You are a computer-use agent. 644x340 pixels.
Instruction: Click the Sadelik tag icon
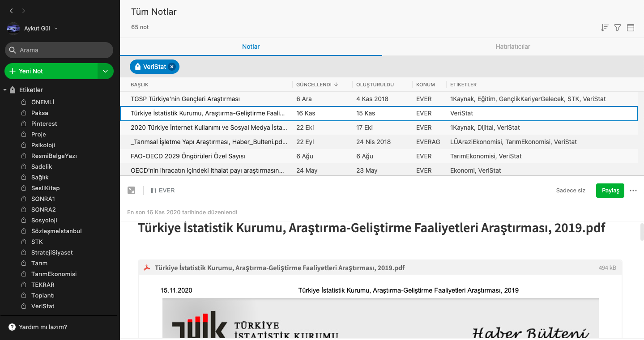click(x=24, y=166)
